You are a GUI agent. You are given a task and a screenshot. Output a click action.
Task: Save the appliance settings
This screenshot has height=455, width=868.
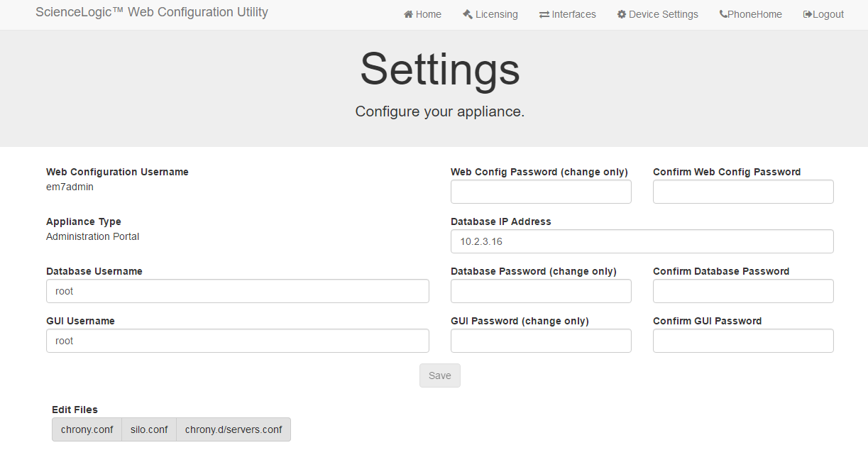tap(439, 375)
